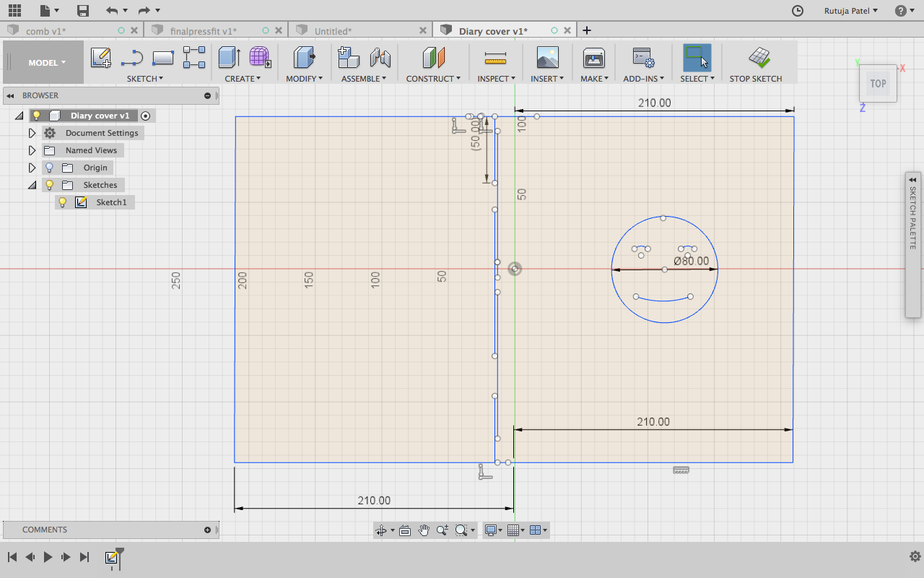The width and height of the screenshot is (924, 578).
Task: Open timeline settings gear
Action: pyautogui.click(x=915, y=556)
